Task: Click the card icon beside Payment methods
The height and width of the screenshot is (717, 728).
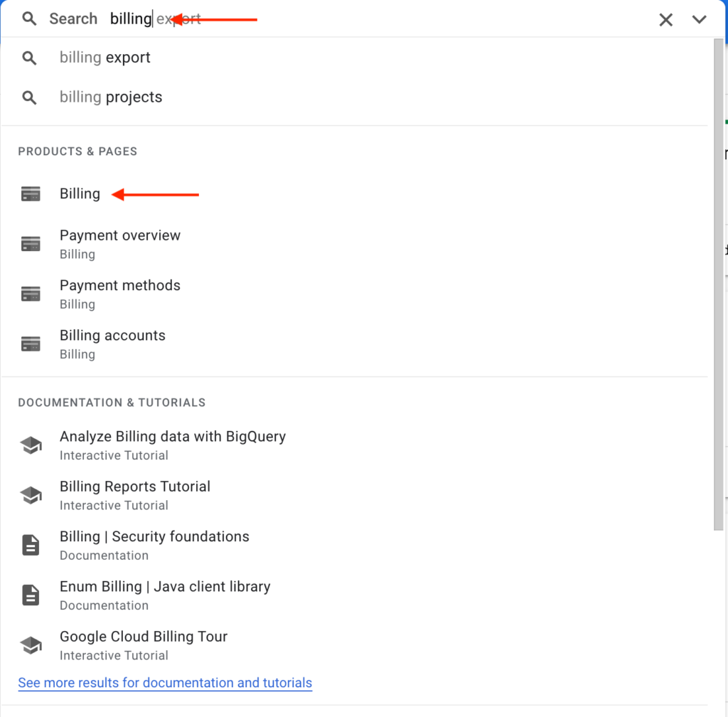Action: [31, 294]
